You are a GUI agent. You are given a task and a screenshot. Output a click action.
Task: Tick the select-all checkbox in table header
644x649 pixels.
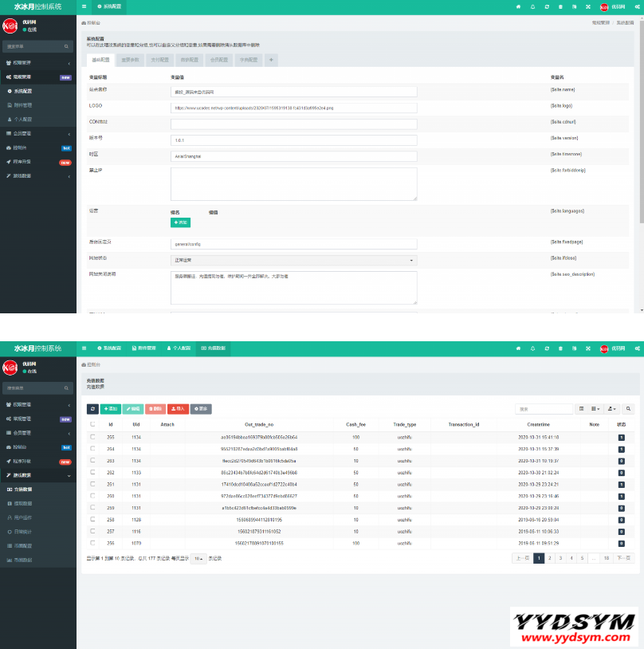93,424
